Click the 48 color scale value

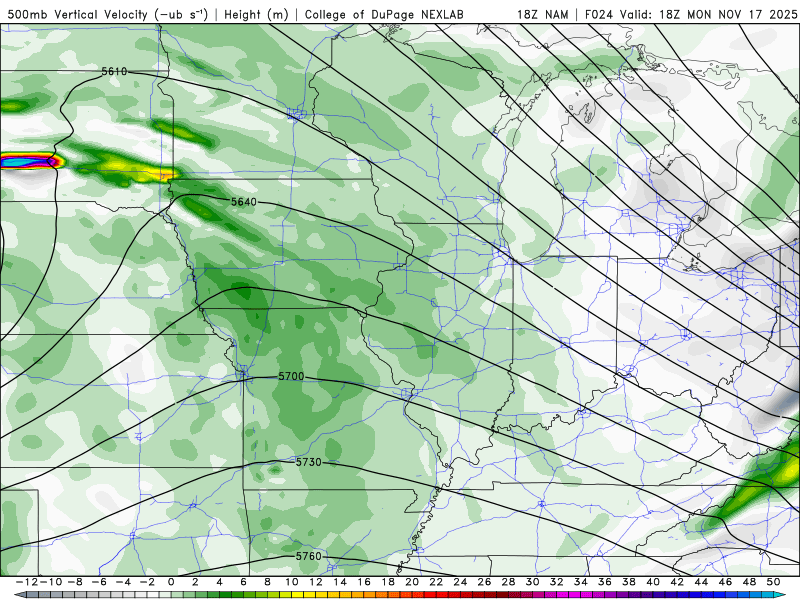coord(749,582)
